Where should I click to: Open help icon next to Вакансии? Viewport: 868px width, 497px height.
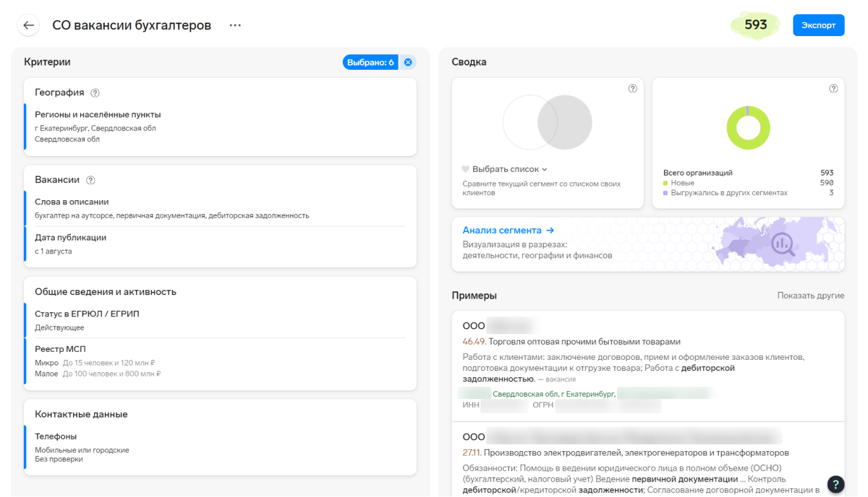(x=91, y=180)
